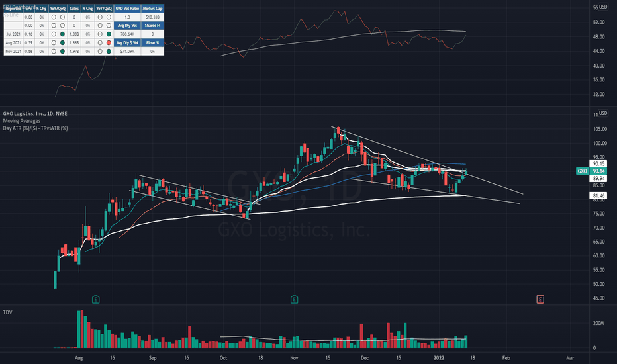The height and width of the screenshot is (364, 617).
Task: Click the Oct date axis label
Action: point(223,358)
